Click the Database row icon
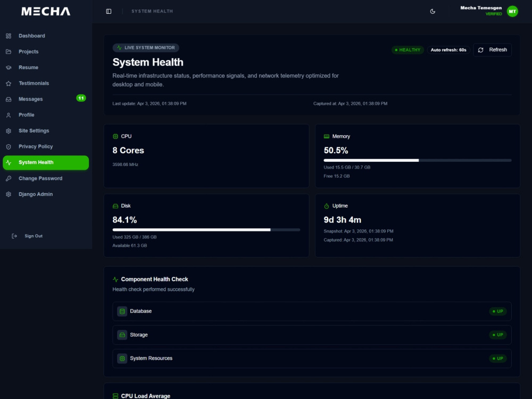 coord(122,311)
